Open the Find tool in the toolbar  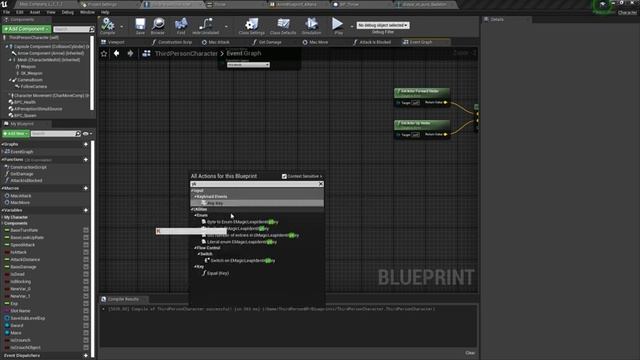pos(181,24)
